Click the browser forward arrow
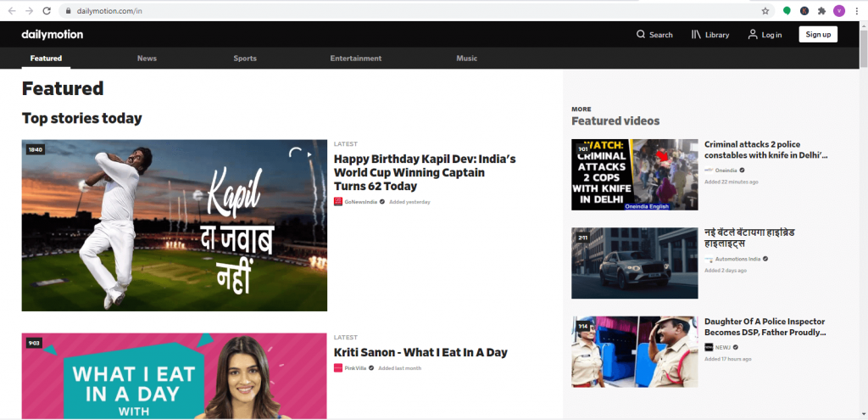Viewport: 868px width, 420px height. tap(30, 11)
